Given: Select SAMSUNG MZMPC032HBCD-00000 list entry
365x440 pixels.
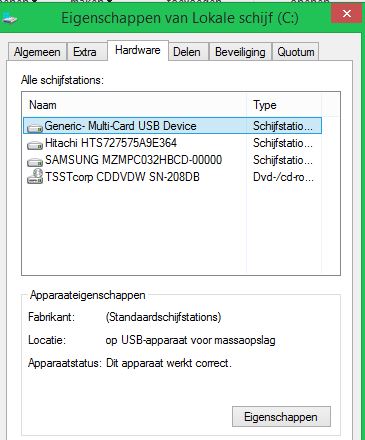Looking at the screenshot, I should tap(172, 160).
